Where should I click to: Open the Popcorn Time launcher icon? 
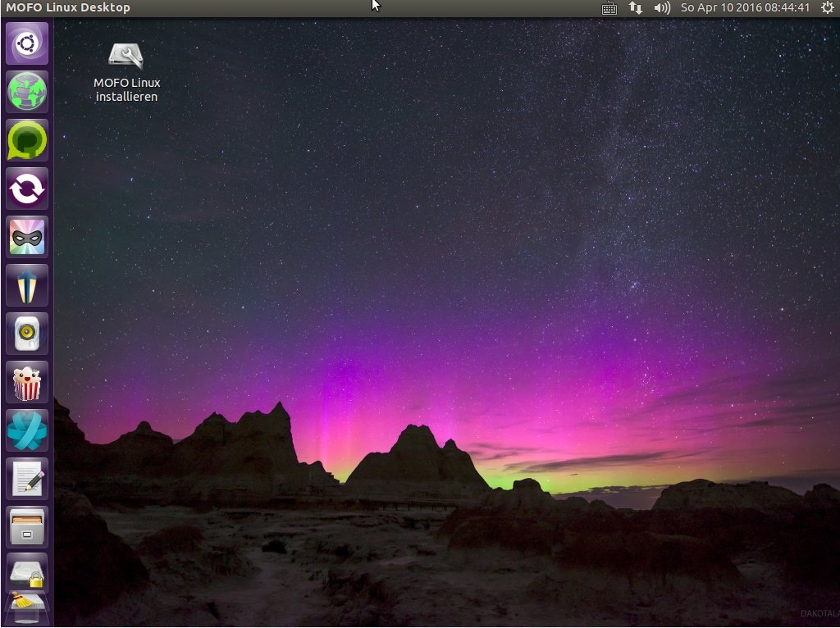tap(27, 382)
